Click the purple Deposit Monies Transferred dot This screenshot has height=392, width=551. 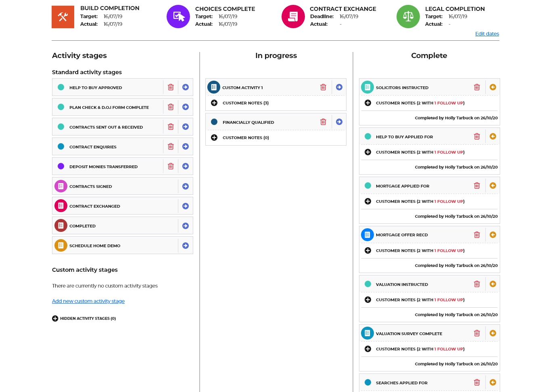61,166
